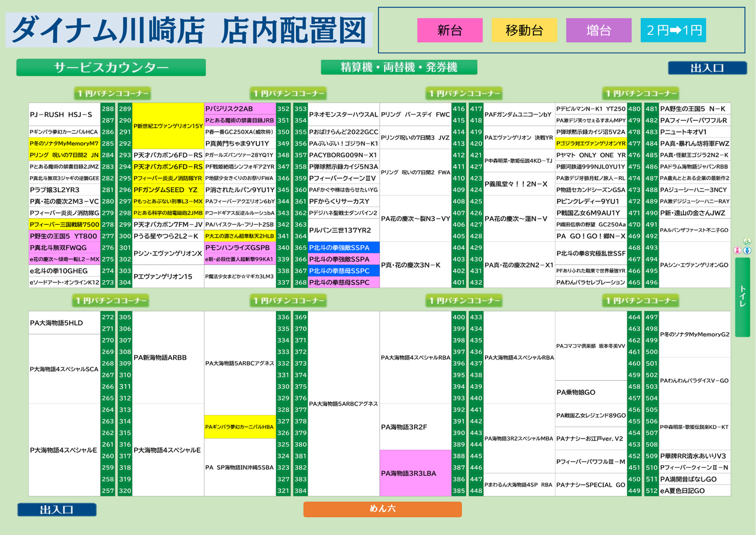Select the PAナナシーSPECIAL GO cell
Screen dimensions: 756x535
(591, 485)
